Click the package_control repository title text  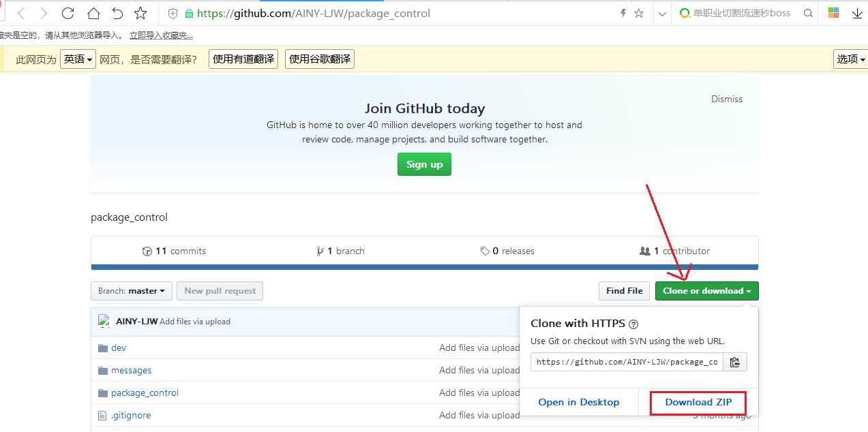click(129, 217)
